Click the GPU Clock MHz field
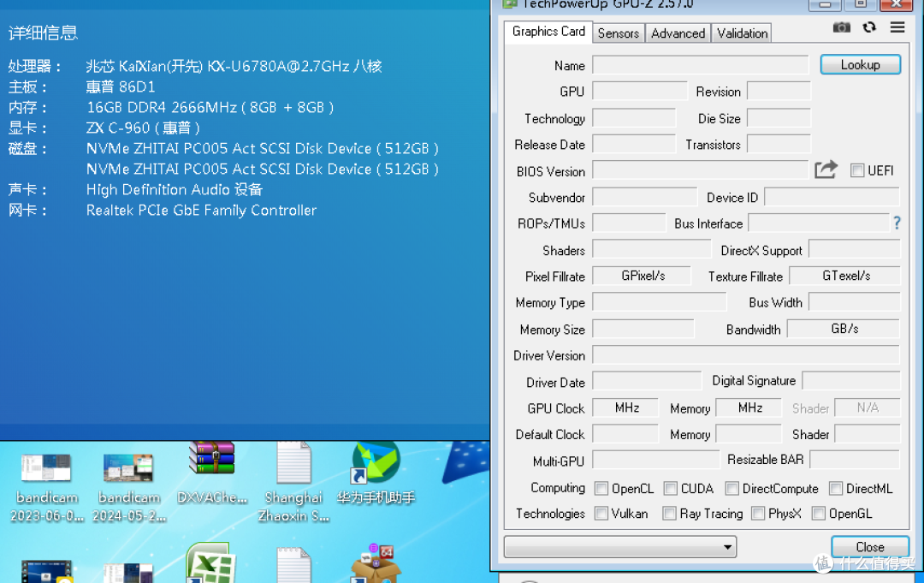 [625, 408]
